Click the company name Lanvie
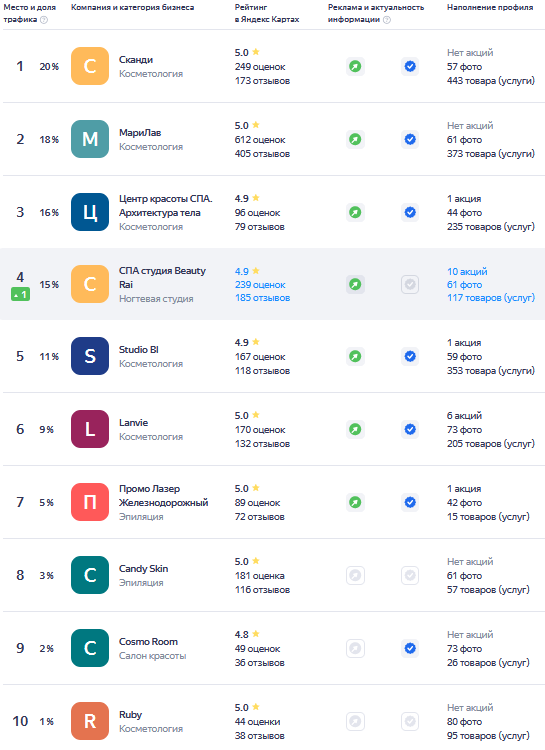The height and width of the screenshot is (750, 545). [133, 423]
